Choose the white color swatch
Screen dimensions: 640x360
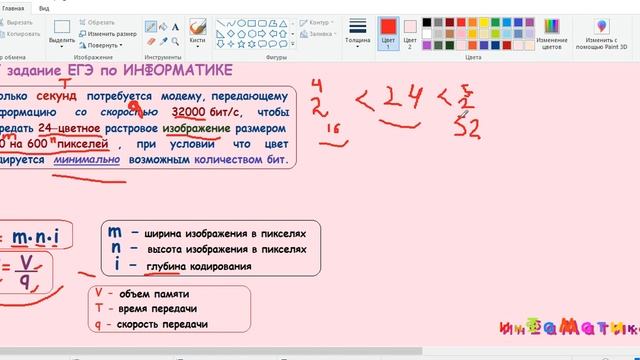pos(427,33)
